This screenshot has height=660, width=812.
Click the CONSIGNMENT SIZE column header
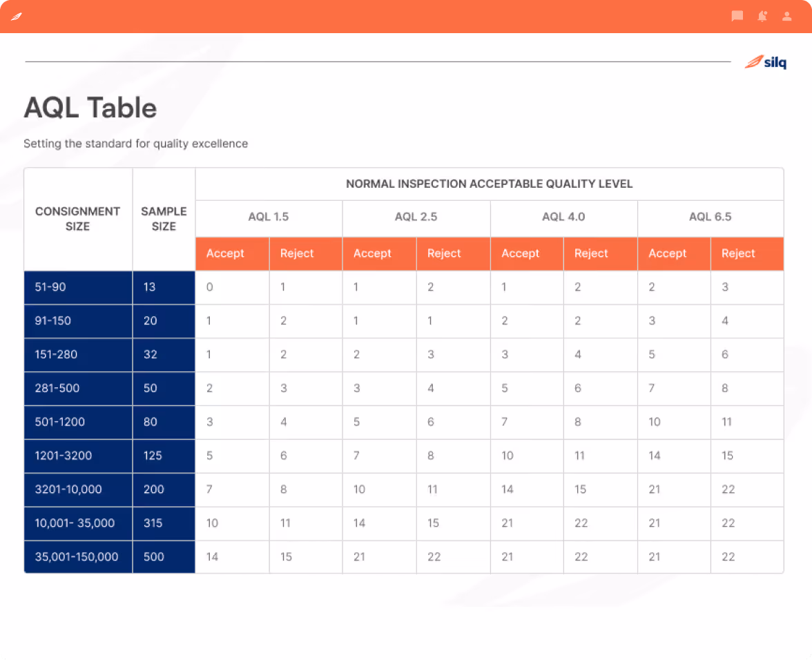click(x=77, y=219)
